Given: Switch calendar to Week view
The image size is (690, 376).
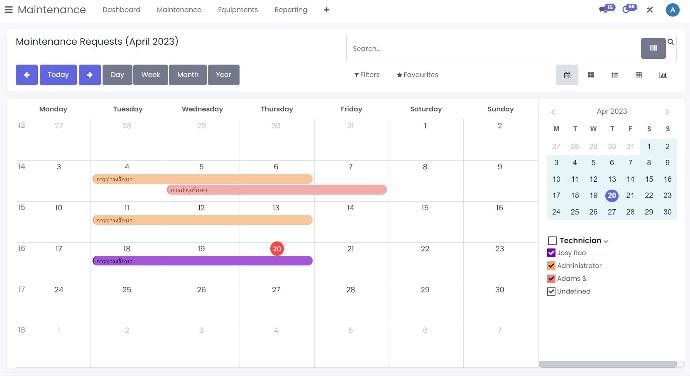Looking at the screenshot, I should [x=150, y=75].
